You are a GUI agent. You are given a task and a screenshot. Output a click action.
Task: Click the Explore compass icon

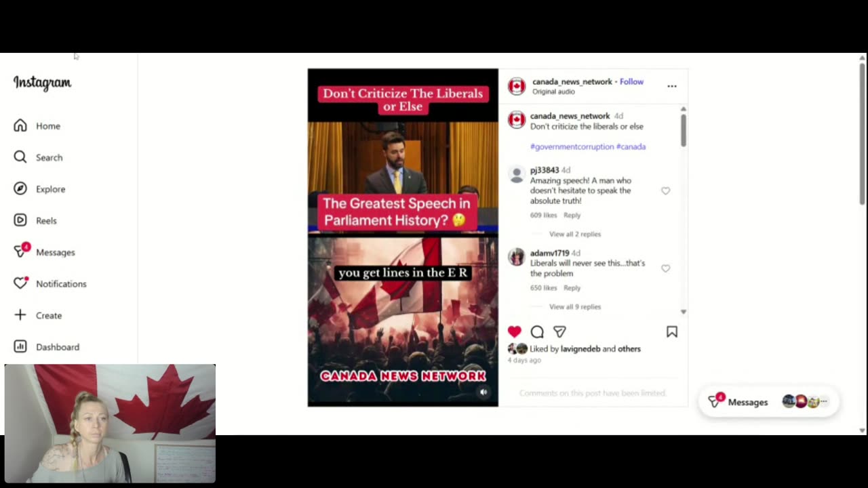tap(20, 188)
